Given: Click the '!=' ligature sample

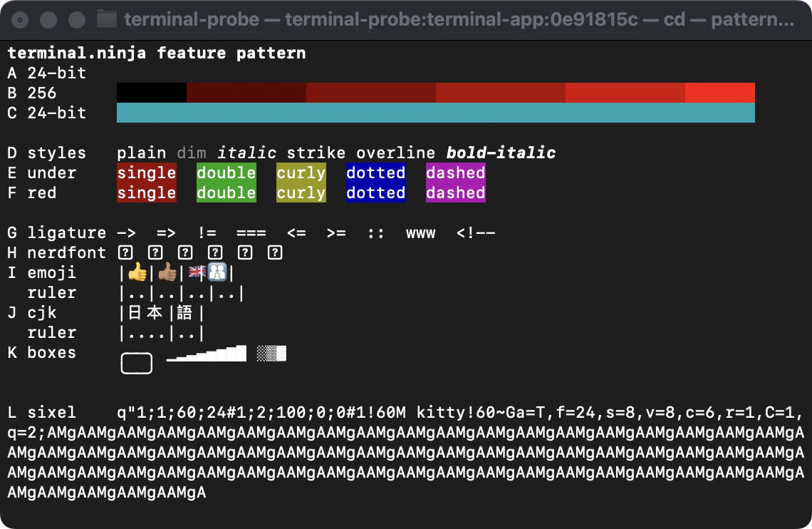Looking at the screenshot, I should [207, 232].
